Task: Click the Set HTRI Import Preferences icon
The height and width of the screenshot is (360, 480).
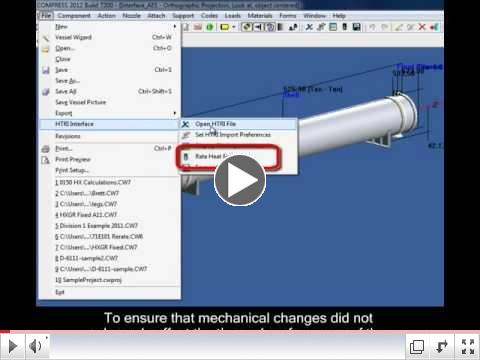Action: pos(186,135)
